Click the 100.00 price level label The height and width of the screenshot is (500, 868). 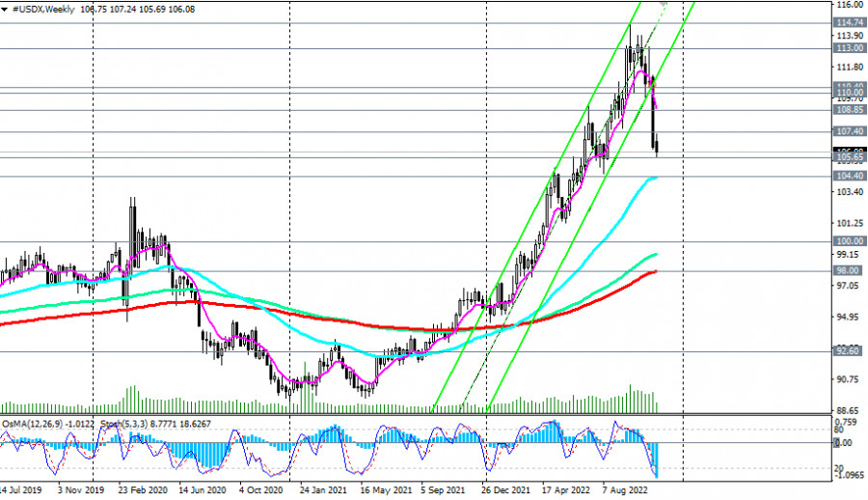[848, 241]
